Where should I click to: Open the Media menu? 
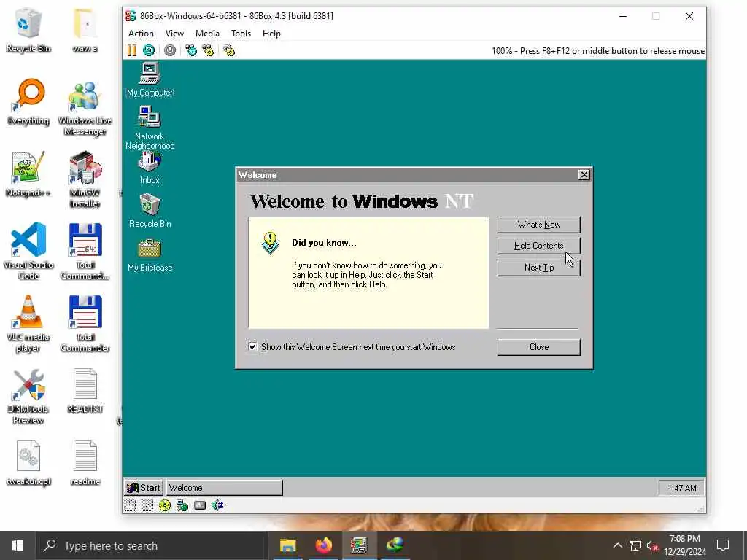point(207,34)
